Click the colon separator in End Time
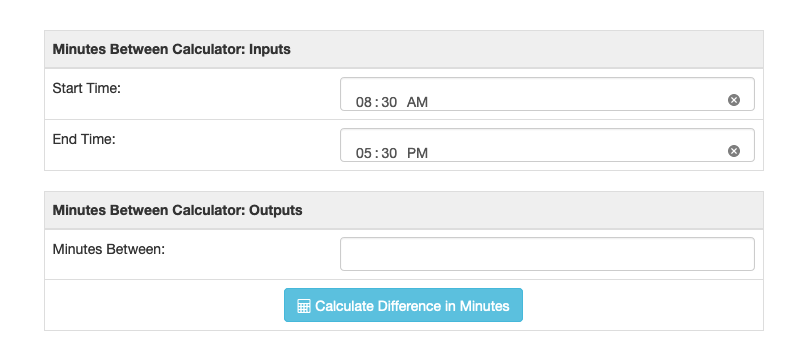The height and width of the screenshot is (363, 809). point(377,153)
